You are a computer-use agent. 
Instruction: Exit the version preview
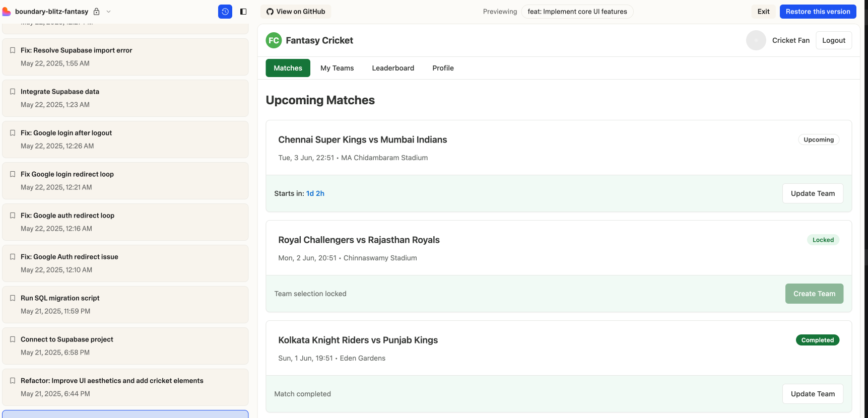764,12
